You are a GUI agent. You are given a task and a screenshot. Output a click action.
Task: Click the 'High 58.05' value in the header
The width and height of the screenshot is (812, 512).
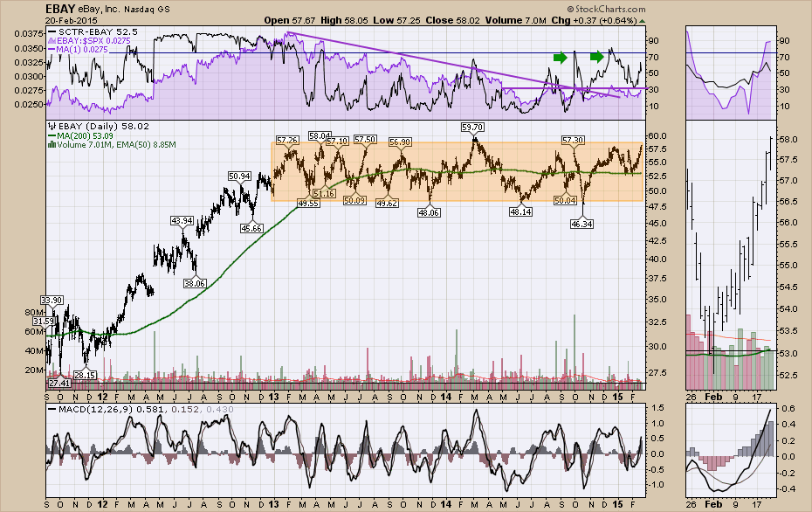pyautogui.click(x=344, y=20)
